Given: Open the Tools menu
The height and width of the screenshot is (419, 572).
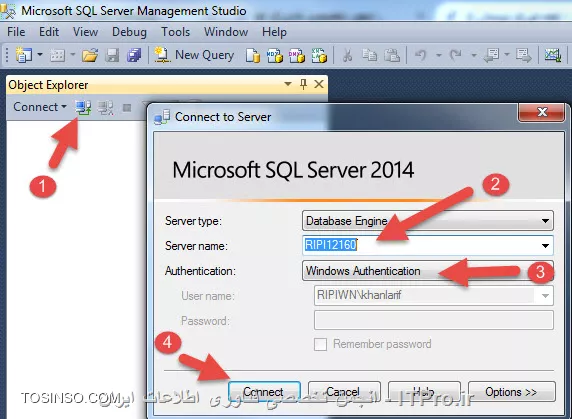Looking at the screenshot, I should click(175, 32).
